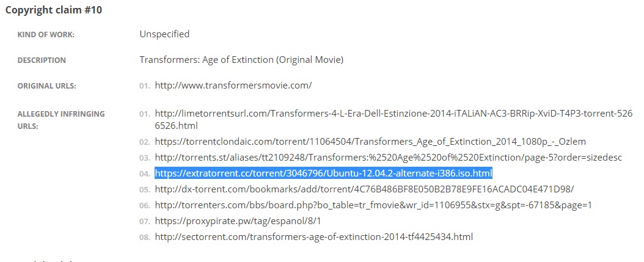
Task: Select the sectorrent.com Transformers URL
Action: tap(314, 237)
